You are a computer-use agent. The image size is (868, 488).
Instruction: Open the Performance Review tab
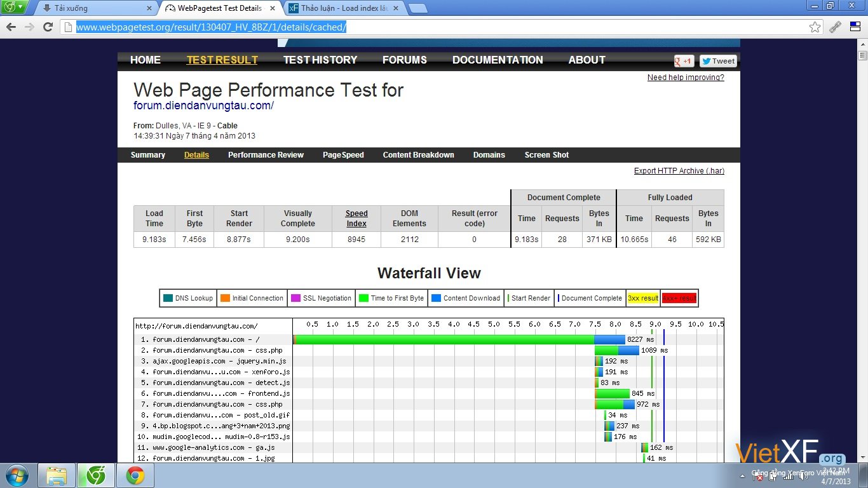(x=266, y=155)
